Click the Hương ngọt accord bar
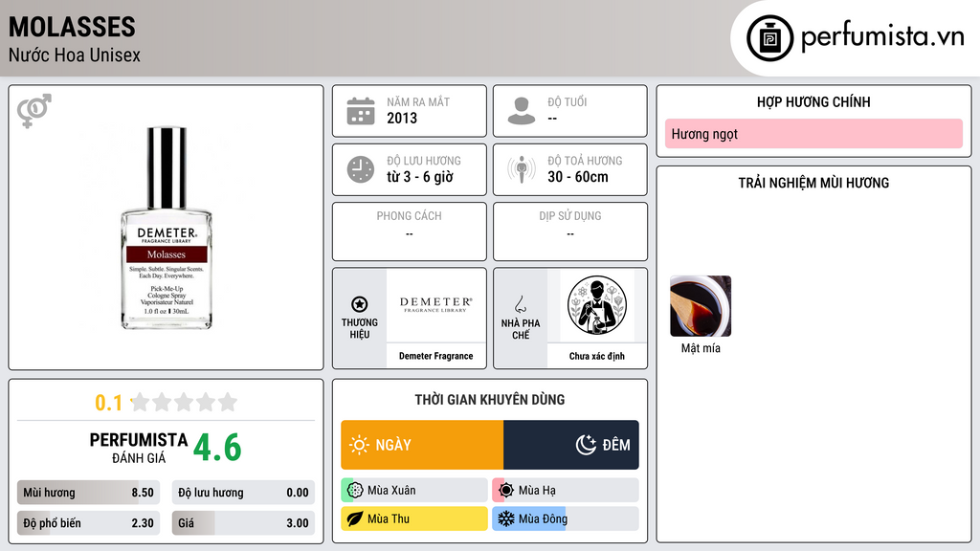The height and width of the screenshot is (551, 980). coord(813,134)
